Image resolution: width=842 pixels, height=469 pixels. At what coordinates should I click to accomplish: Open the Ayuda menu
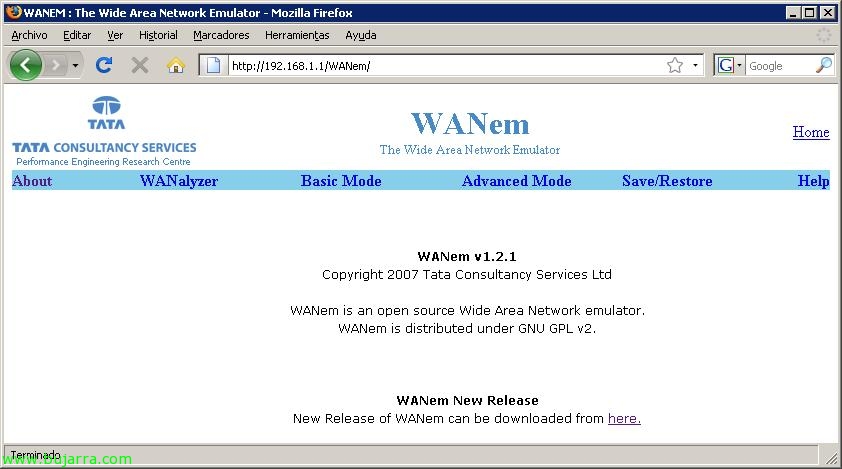click(x=361, y=35)
